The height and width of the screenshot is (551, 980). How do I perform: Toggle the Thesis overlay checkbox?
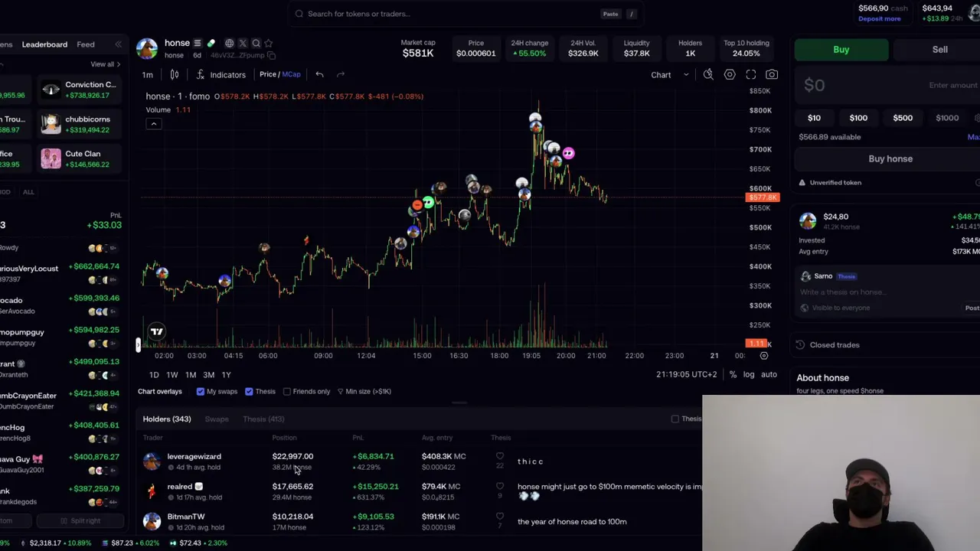click(249, 391)
